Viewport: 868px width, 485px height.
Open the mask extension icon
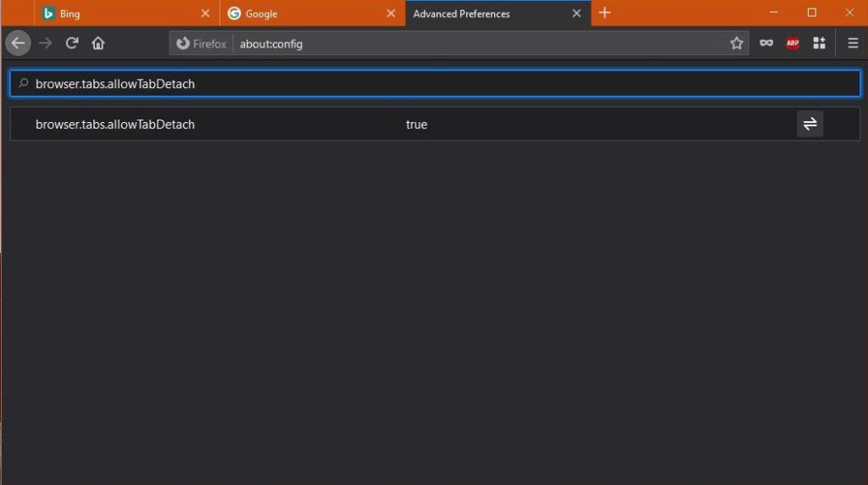(x=766, y=43)
